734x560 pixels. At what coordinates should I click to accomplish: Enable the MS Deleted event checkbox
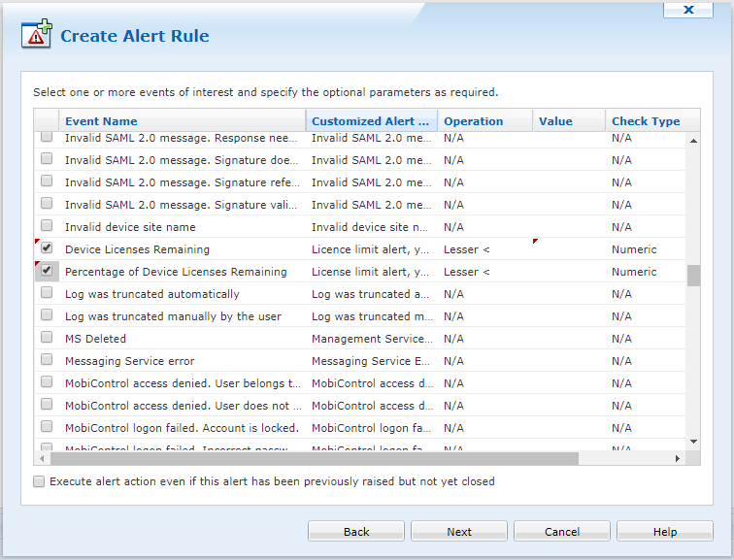coord(47,338)
